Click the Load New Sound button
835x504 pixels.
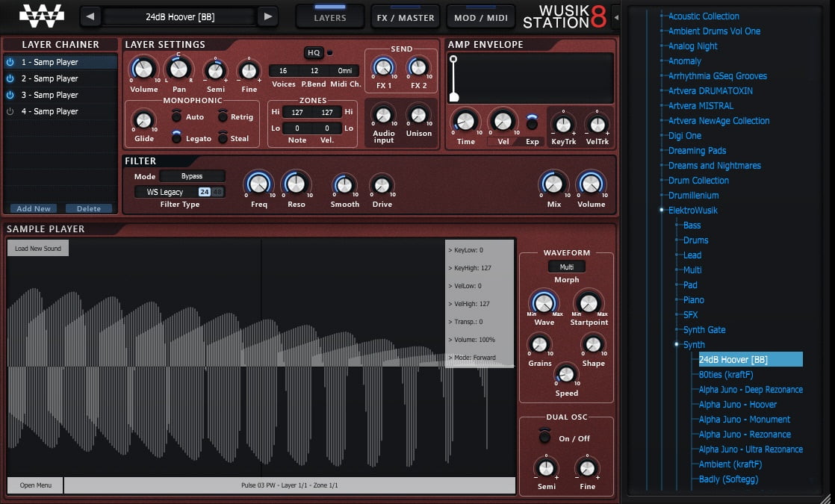38,249
